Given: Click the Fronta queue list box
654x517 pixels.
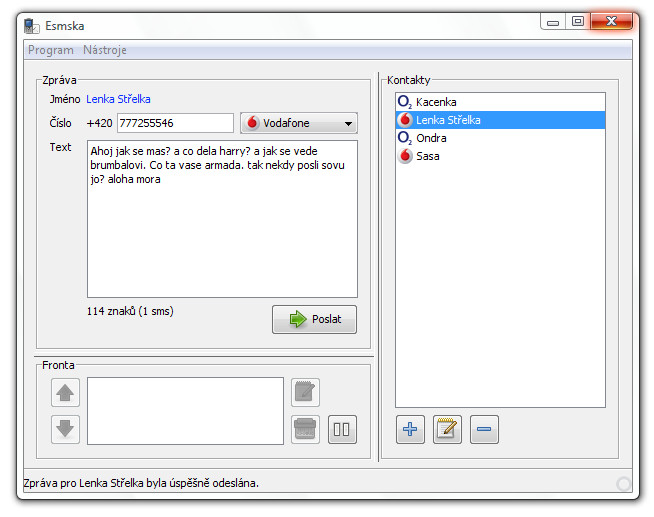Looking at the screenshot, I should click(x=186, y=411).
